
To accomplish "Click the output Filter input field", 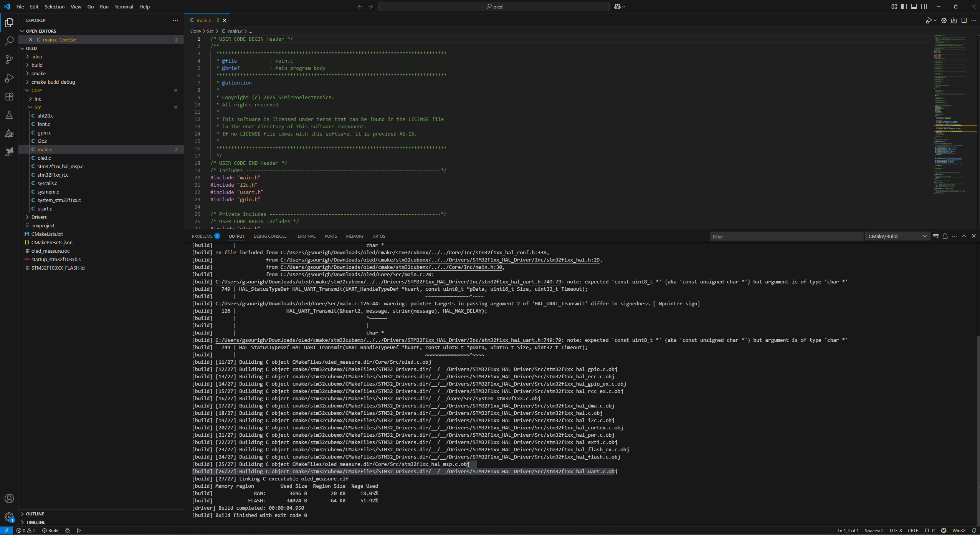I will tap(786, 237).
